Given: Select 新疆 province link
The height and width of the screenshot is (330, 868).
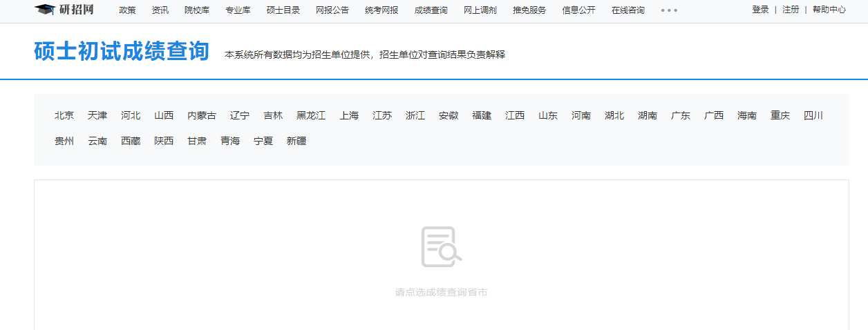Looking at the screenshot, I should (296, 142).
